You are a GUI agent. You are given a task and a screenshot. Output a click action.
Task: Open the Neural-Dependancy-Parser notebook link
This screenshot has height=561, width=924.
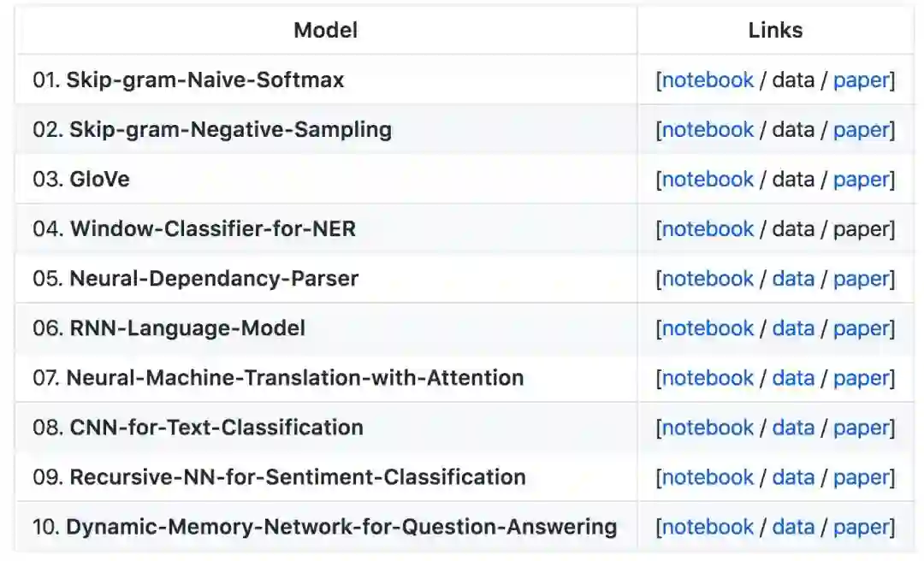pyautogui.click(x=708, y=279)
